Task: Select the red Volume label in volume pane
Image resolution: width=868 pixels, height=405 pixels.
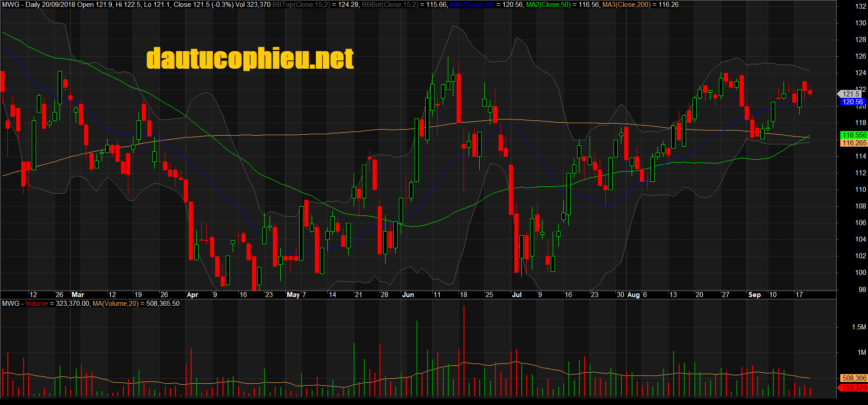Action: tap(36, 304)
